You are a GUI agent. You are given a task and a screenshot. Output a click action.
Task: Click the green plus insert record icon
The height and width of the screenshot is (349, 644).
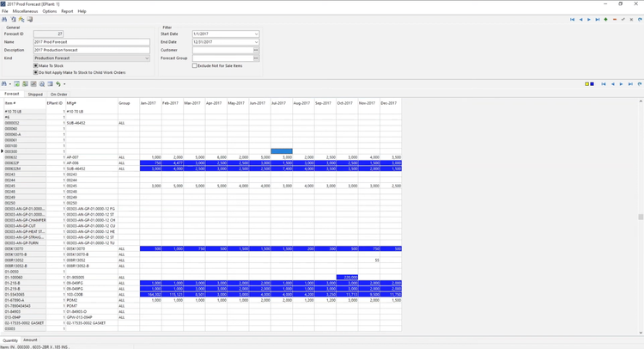(x=605, y=19)
